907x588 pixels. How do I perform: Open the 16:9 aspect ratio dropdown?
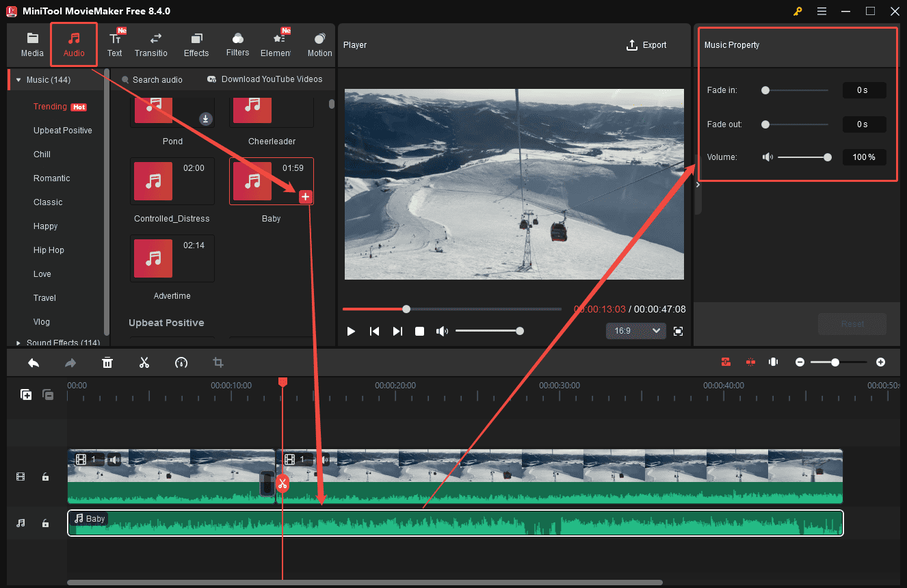[x=635, y=331]
